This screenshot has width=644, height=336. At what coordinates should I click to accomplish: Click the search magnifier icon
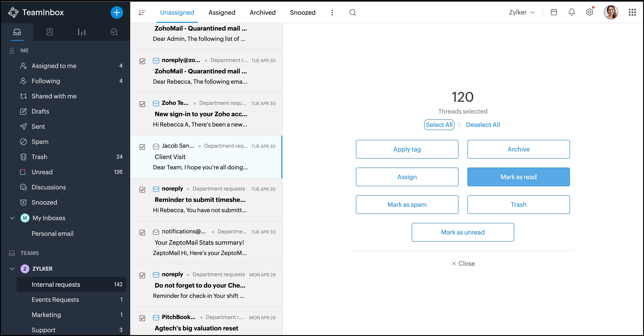pyautogui.click(x=352, y=12)
